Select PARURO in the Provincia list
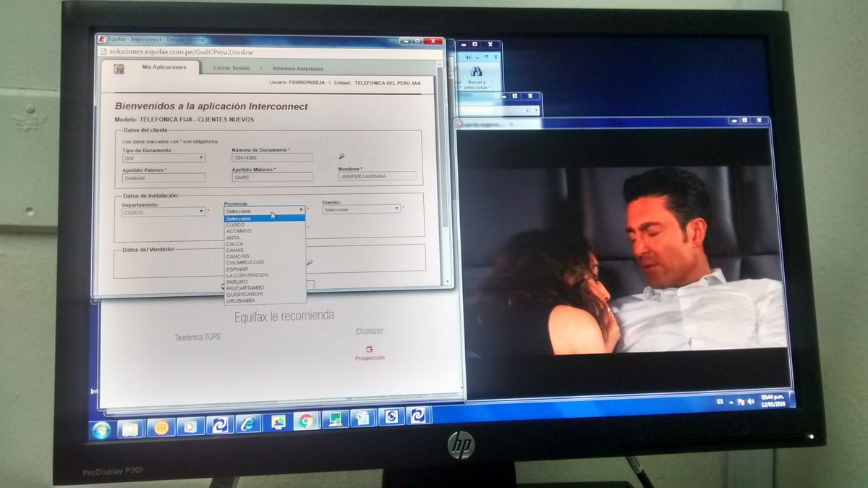The width and height of the screenshot is (868, 488). click(x=265, y=282)
